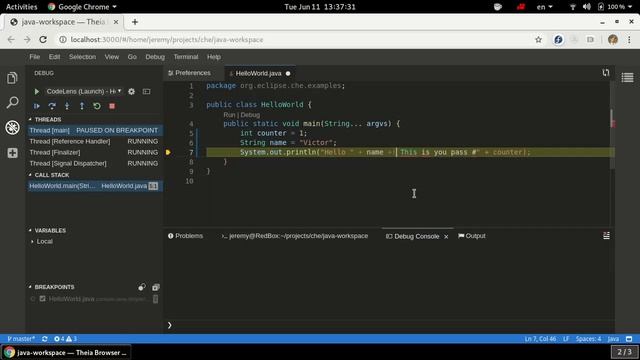Select Thread [Signal Dispatcher] row
This screenshot has height=360, width=640.
pyautogui.click(x=94, y=163)
